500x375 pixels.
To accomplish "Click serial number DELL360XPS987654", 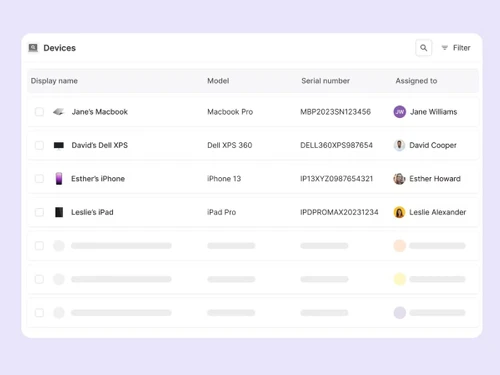I will tap(336, 145).
